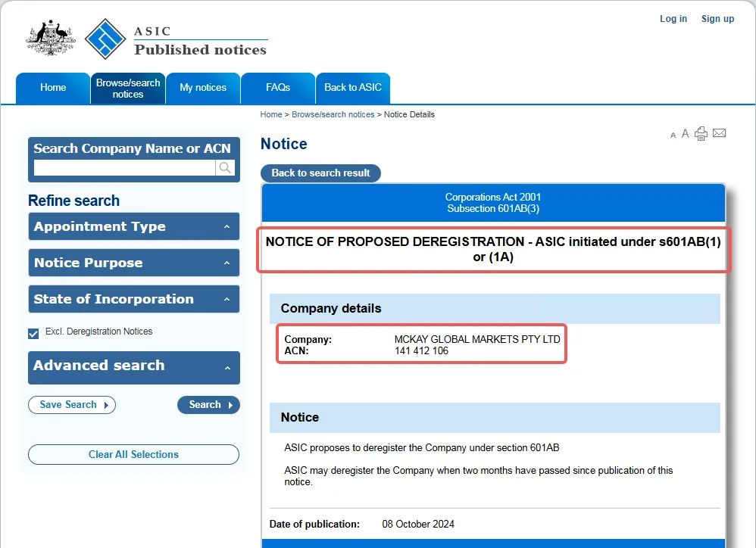Expand the Appointment Type panel
Viewport: 756px width, 548px height.
click(134, 226)
